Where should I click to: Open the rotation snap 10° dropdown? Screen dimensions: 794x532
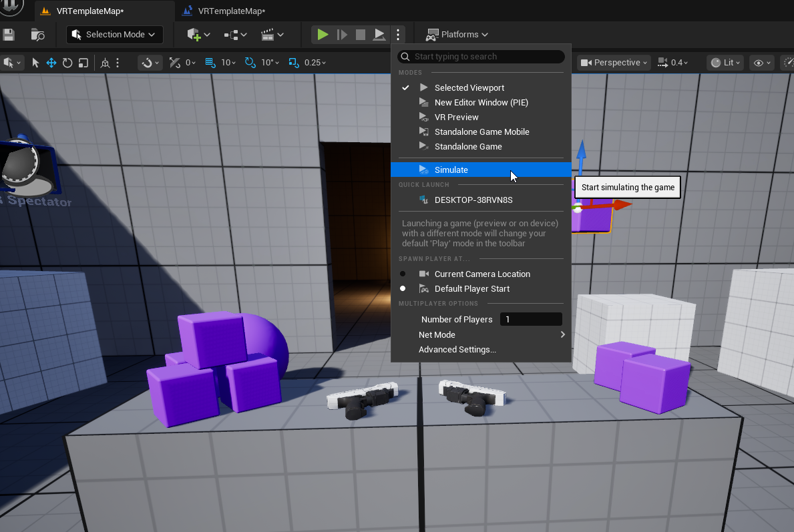pyautogui.click(x=270, y=63)
